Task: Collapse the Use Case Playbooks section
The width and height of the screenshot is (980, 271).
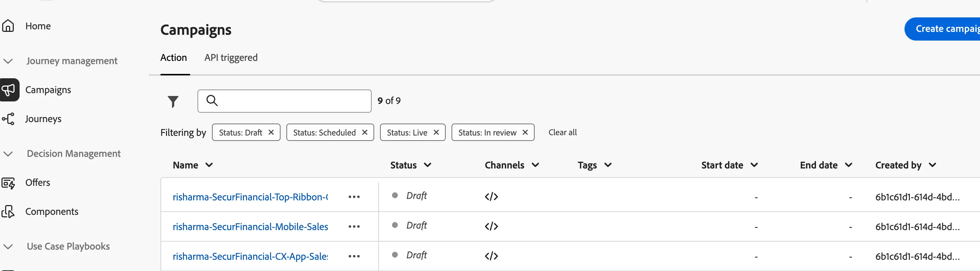Action: tap(8, 247)
